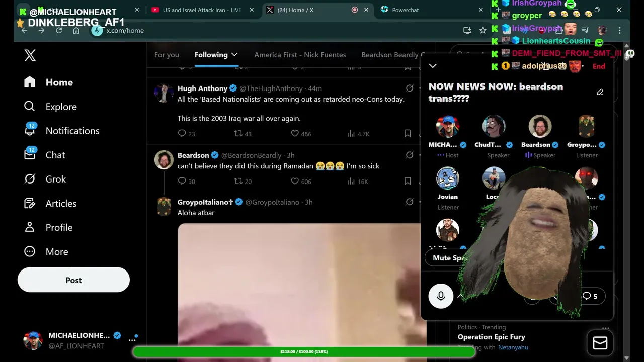Bookmark Hugh Anthony's post
The image size is (644, 362).
(x=408, y=133)
